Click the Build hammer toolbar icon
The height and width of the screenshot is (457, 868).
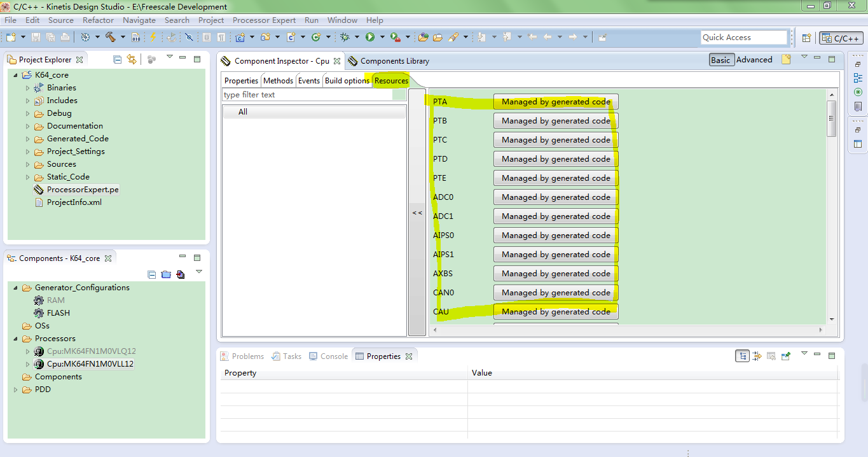pos(111,38)
